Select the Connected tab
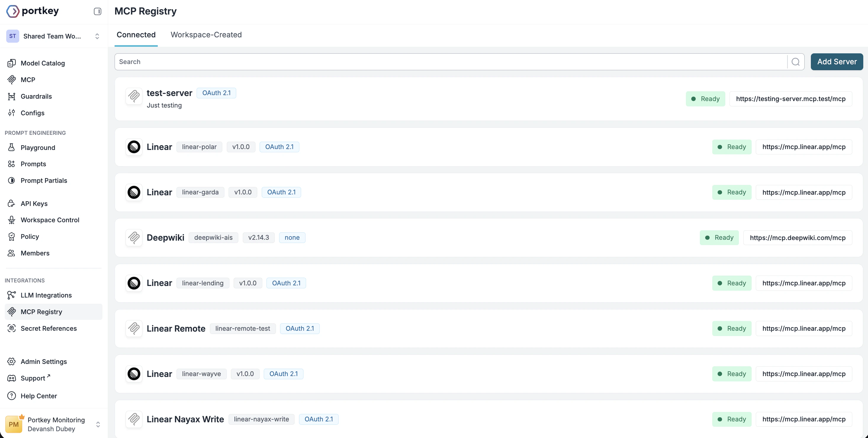The image size is (868, 438). (136, 35)
